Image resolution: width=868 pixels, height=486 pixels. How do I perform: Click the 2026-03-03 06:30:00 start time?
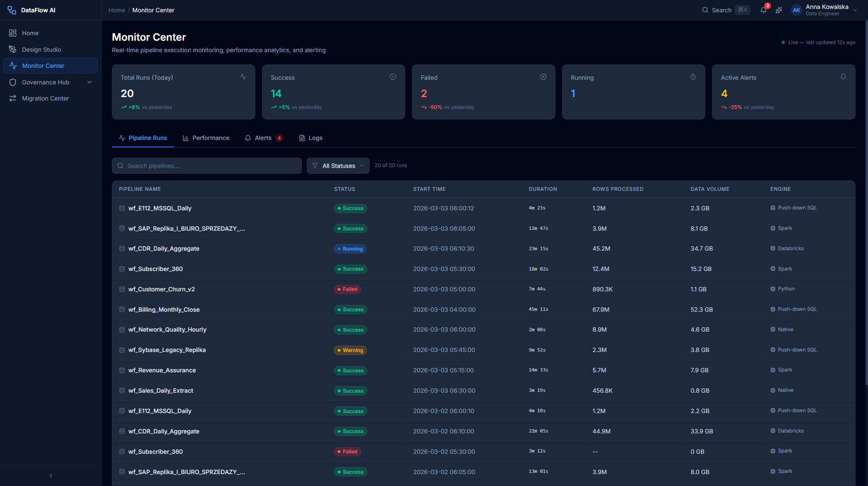point(444,391)
